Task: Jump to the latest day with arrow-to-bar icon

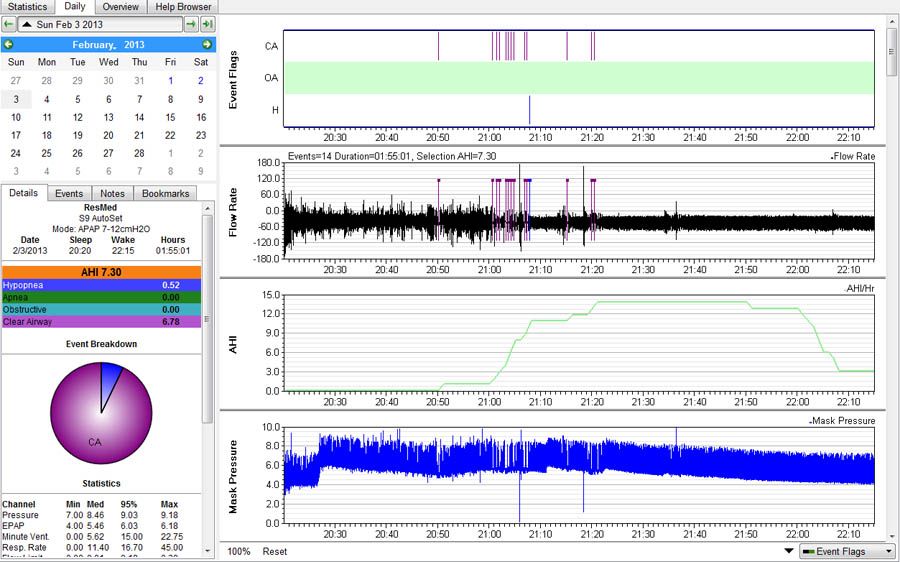Action: click(208, 24)
